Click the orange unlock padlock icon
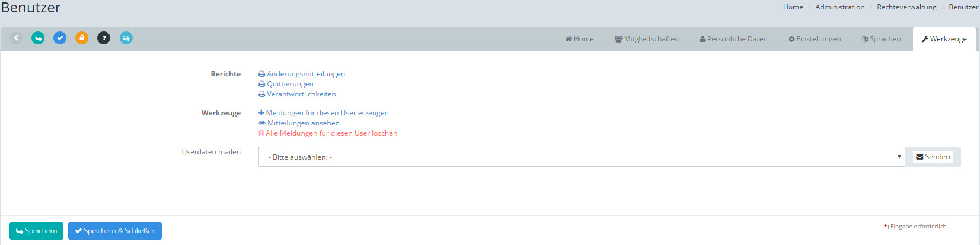 [x=82, y=38]
